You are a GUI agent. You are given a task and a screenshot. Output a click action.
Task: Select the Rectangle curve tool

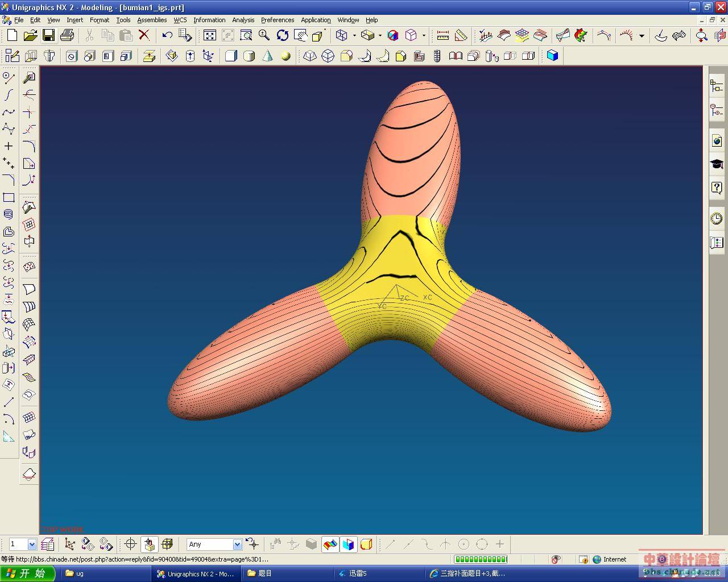tap(9, 198)
